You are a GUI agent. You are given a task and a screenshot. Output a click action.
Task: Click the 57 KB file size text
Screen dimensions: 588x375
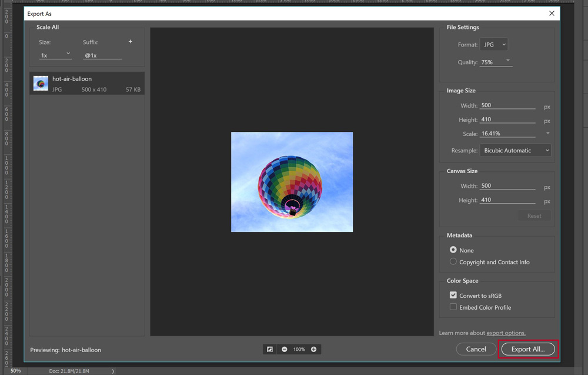tap(133, 89)
